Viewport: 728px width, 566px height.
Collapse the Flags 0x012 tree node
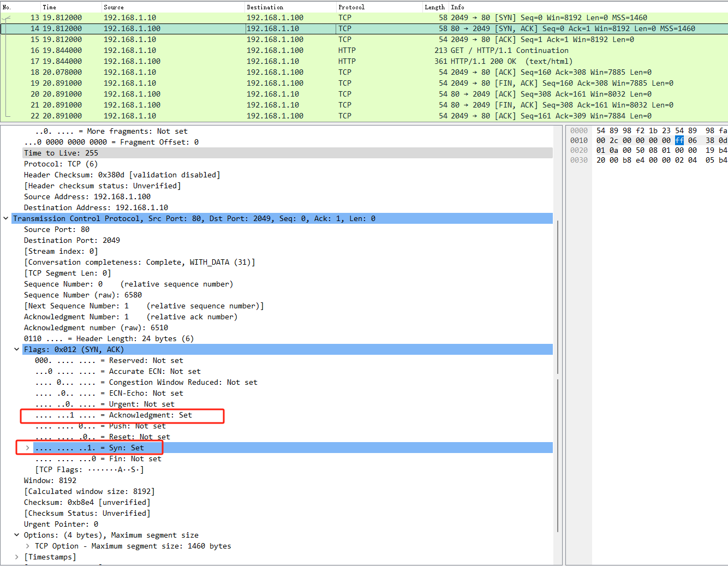(x=17, y=349)
